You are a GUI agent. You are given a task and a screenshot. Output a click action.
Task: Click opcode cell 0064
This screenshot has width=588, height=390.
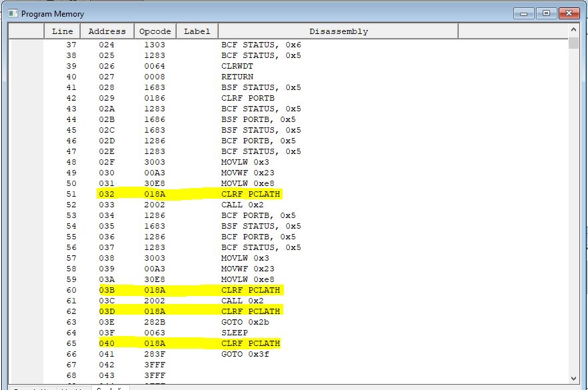coord(155,66)
